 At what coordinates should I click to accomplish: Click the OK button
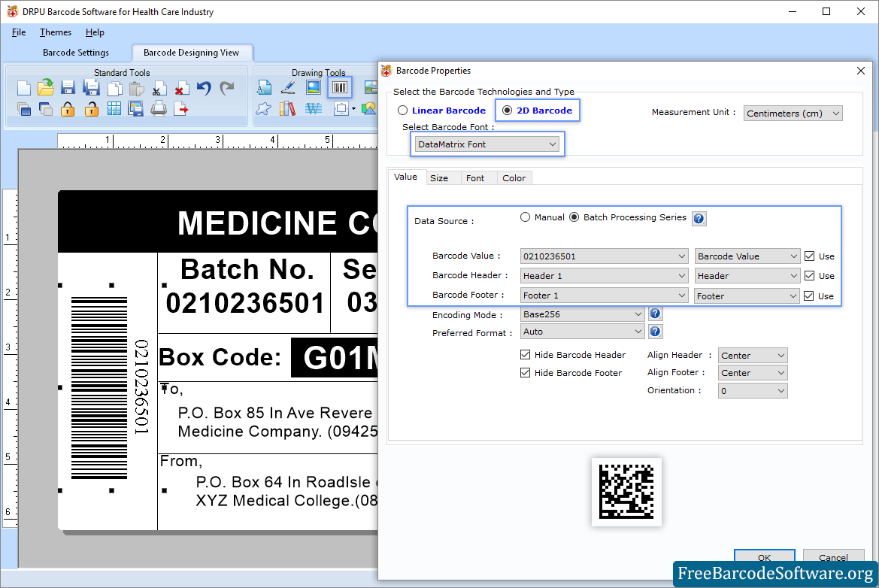[x=765, y=556]
